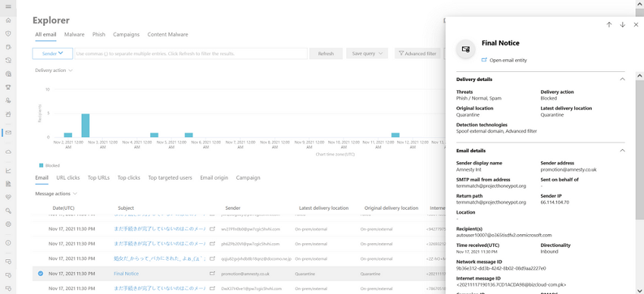Click the sender filter text input field

tap(191, 53)
